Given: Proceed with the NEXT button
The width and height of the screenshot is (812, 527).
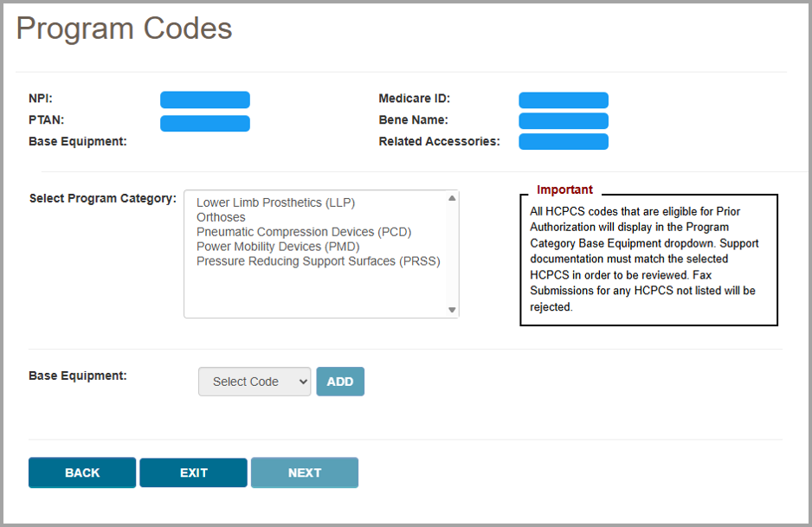Looking at the screenshot, I should coord(305,472).
